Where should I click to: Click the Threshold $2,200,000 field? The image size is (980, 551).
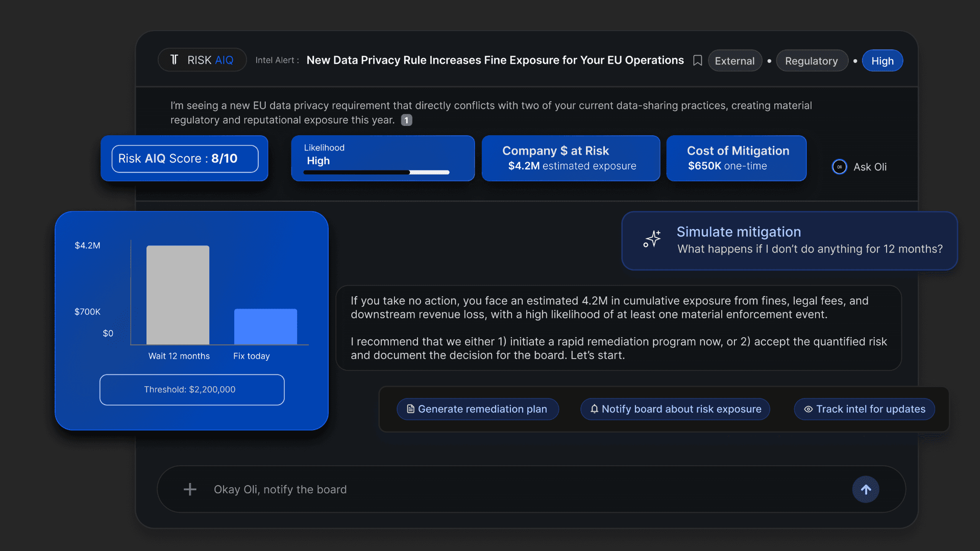coord(192,390)
